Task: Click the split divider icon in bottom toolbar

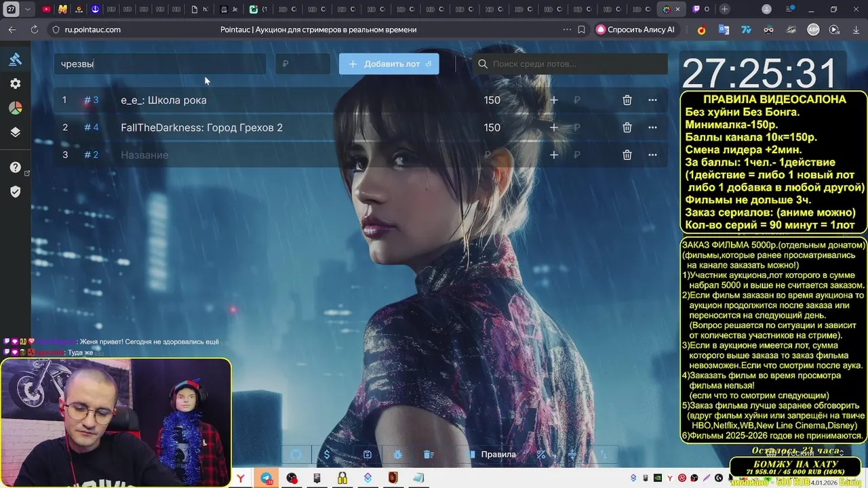Action: [x=572, y=454]
